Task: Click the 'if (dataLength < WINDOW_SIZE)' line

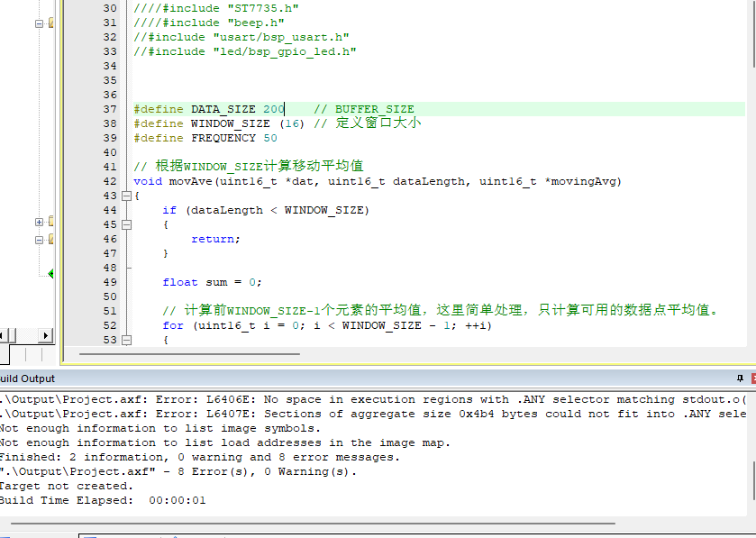Action: [266, 210]
